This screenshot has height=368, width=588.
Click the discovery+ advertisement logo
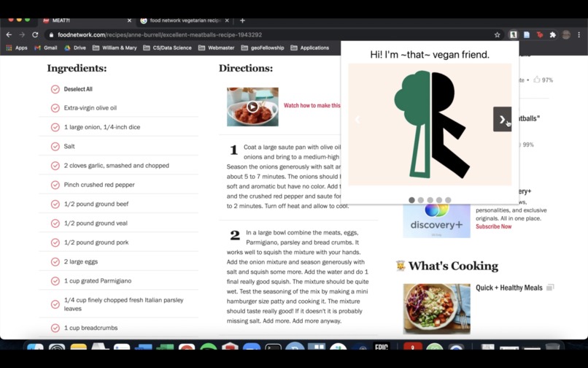(436, 221)
